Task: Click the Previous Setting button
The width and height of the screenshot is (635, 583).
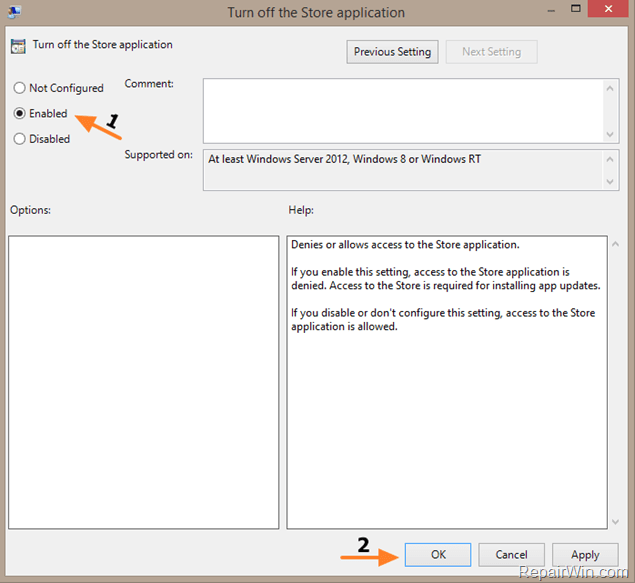Action: click(392, 52)
